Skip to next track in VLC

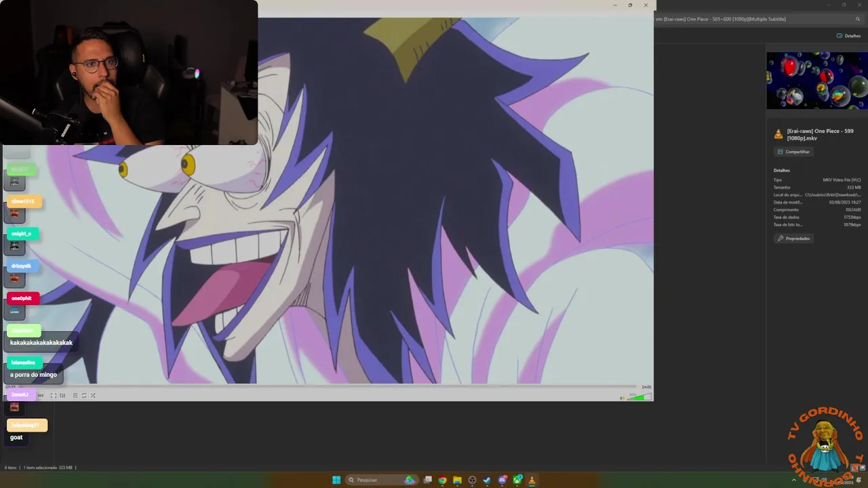pos(41,395)
